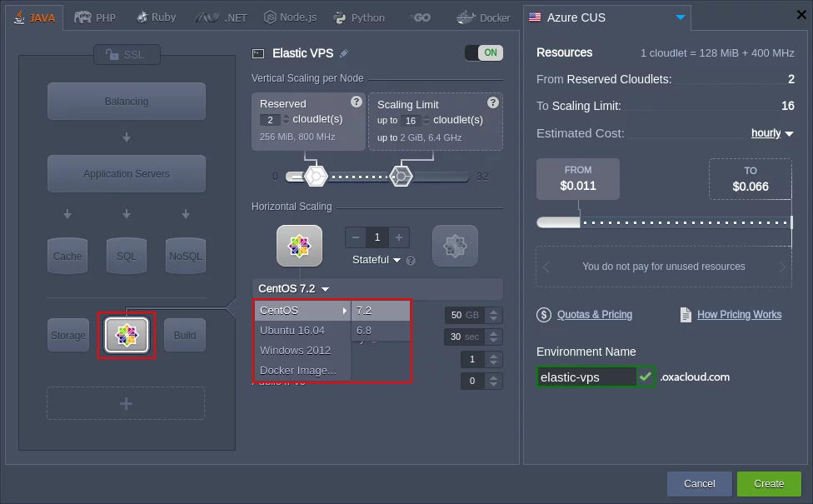Adjust the 30 sec delay stepper
813x504 pixels.
494,337
